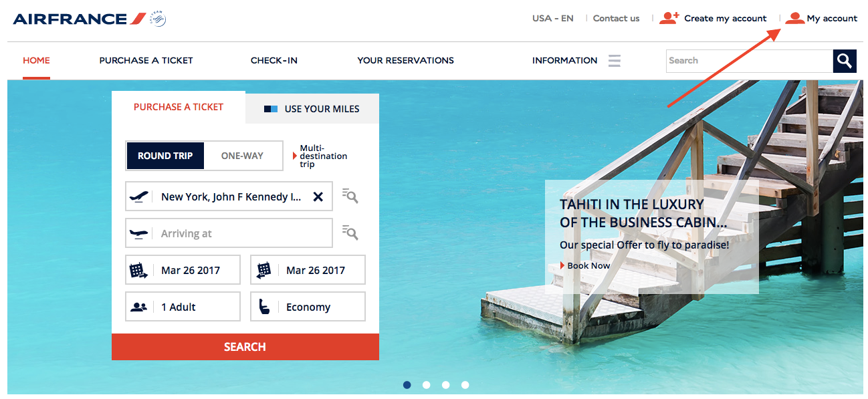Jump to the second carousel slide dot

point(427,385)
